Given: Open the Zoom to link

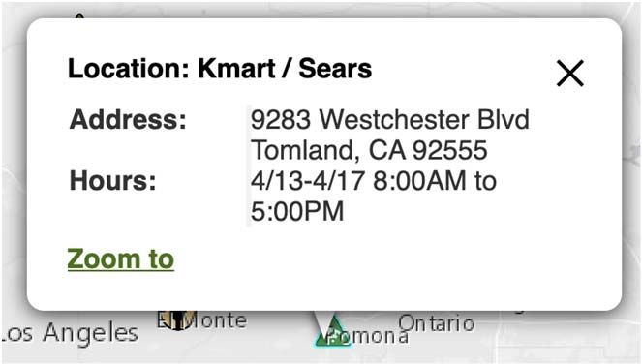Looking at the screenshot, I should point(121,258).
